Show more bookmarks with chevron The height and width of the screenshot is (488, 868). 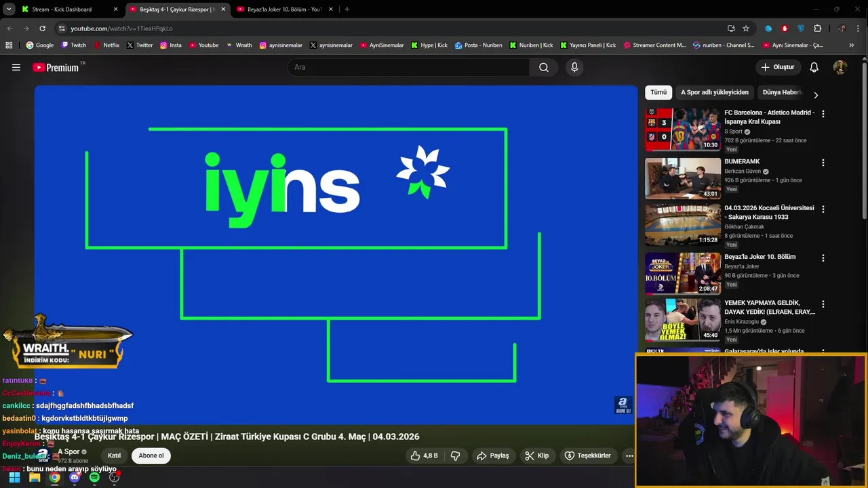click(x=852, y=45)
